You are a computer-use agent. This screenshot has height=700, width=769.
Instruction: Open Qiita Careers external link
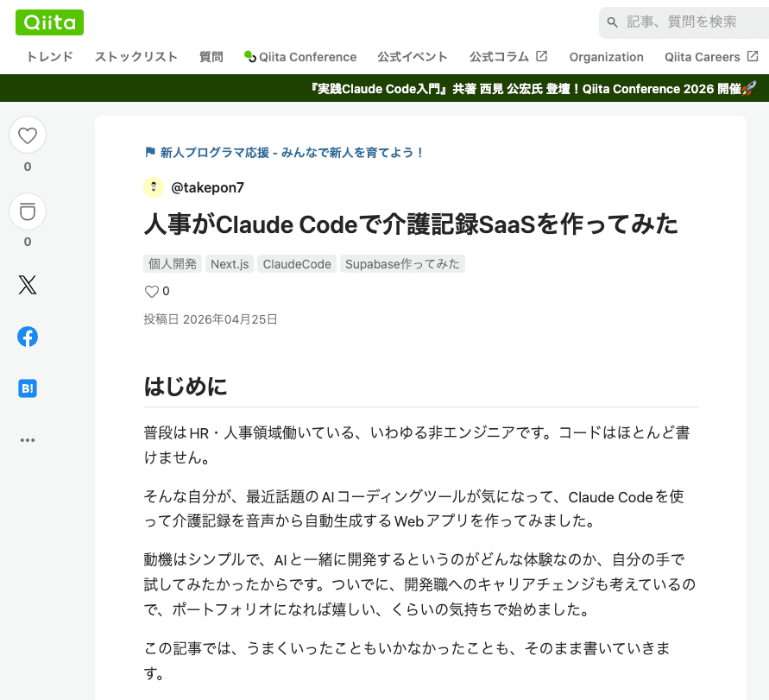coord(711,57)
